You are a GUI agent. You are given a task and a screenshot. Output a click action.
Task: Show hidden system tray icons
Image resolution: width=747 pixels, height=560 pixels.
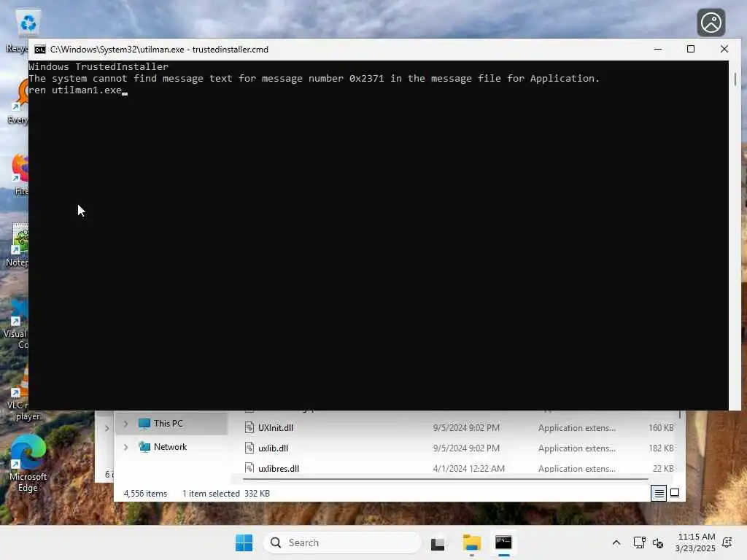coord(616,542)
